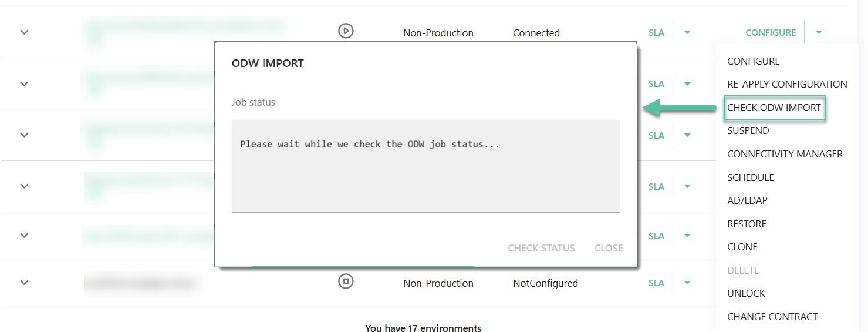Image resolution: width=868 pixels, height=332 pixels.
Task: Choose RE-APPLY CONFIGURATION from the menu
Action: coord(787,84)
